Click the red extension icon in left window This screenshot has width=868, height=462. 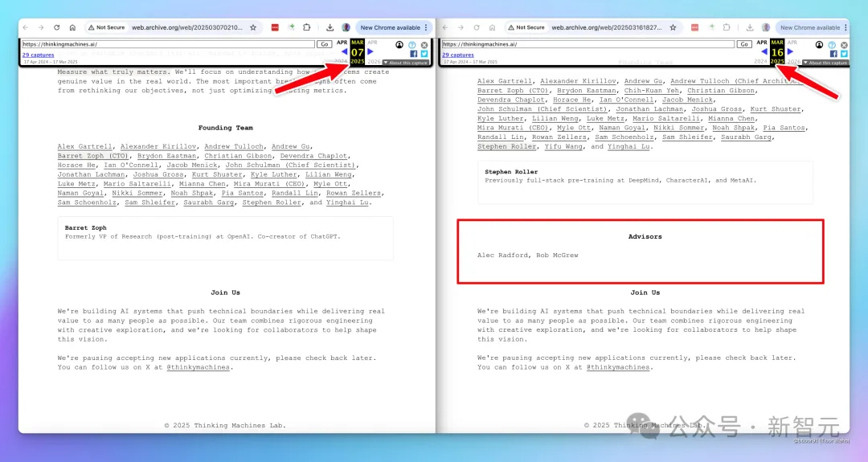pyautogui.click(x=275, y=27)
